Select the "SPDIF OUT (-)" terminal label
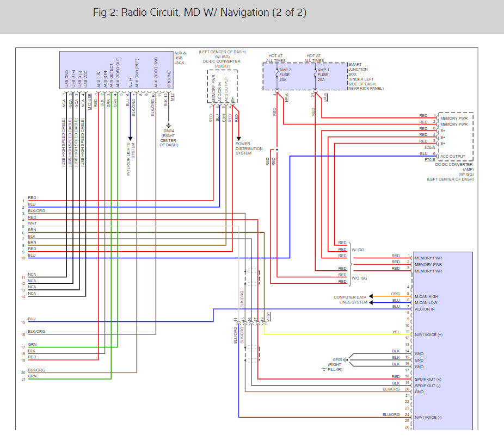The image size is (504, 441). tap(427, 386)
